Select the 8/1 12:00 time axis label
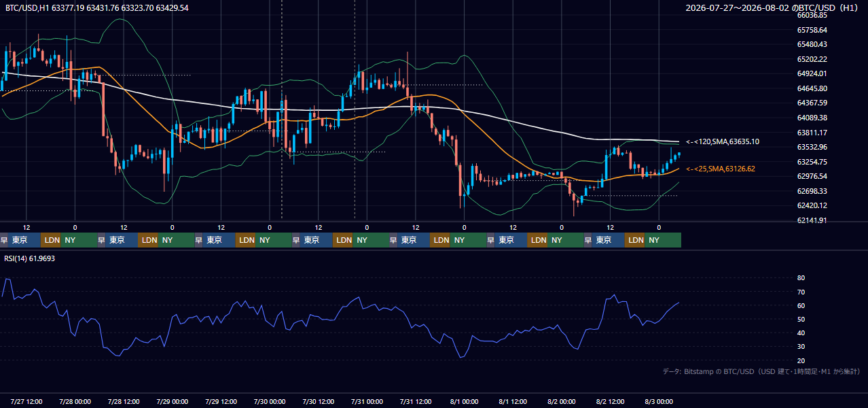The height and width of the screenshot is (408, 868). click(x=513, y=401)
